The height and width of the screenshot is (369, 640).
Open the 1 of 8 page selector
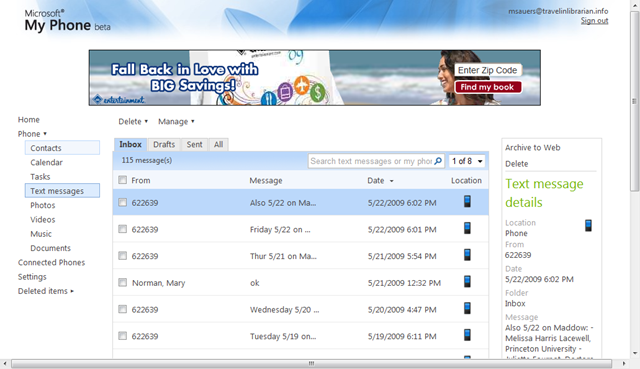coord(467,161)
